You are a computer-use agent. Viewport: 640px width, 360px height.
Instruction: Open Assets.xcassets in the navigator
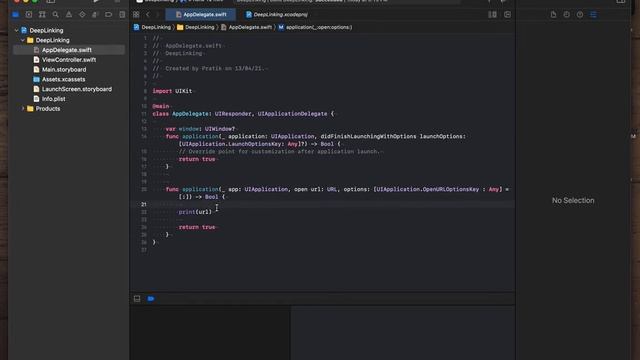point(69,79)
